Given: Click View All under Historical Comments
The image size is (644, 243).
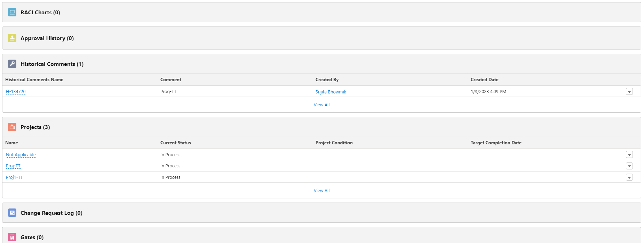Looking at the screenshot, I should [x=321, y=105].
